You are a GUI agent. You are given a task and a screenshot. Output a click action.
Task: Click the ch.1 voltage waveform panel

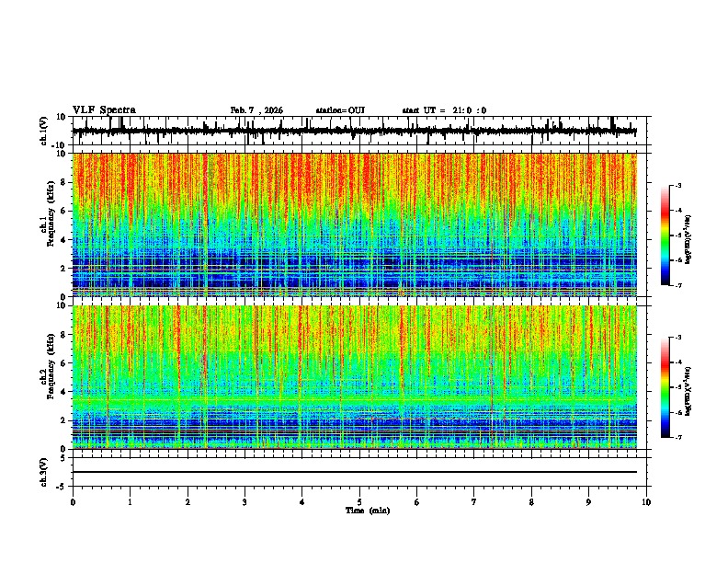click(359, 131)
